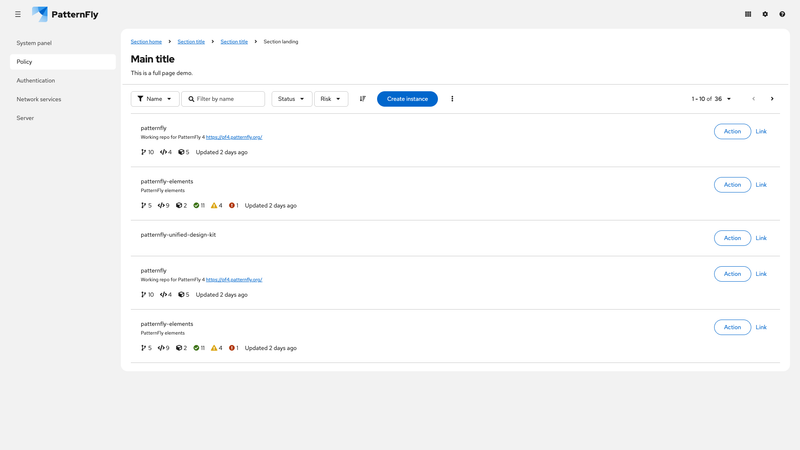Click the help question mark icon
The image size is (800, 450).
click(782, 14)
